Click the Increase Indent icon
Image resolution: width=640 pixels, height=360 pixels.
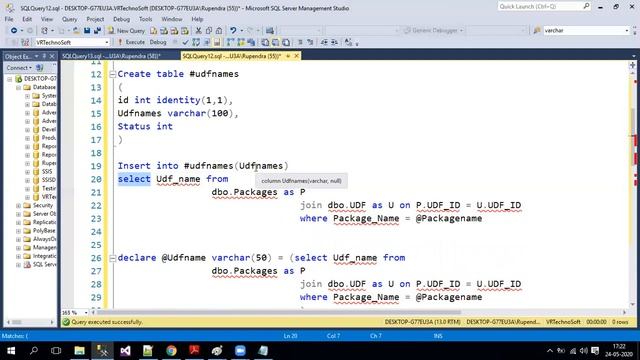point(334,42)
